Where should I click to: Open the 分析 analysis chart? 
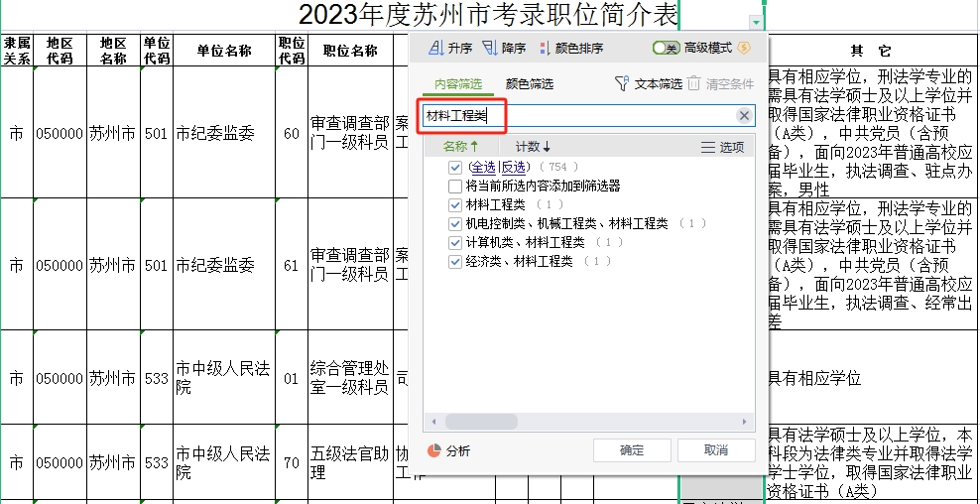coord(448,450)
